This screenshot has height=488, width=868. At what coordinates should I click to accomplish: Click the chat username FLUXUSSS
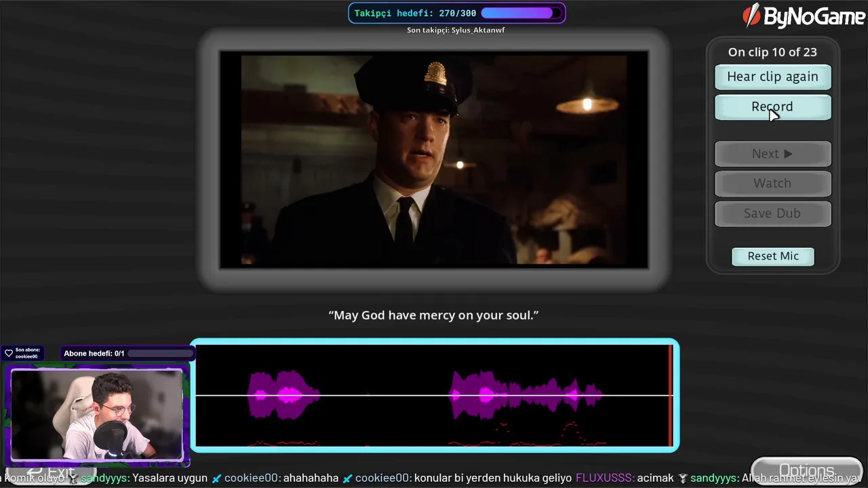(x=604, y=478)
